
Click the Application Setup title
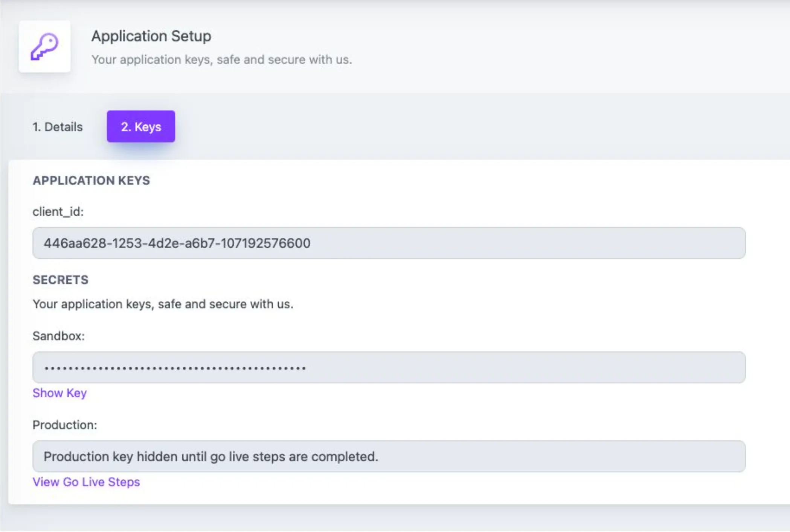click(151, 36)
